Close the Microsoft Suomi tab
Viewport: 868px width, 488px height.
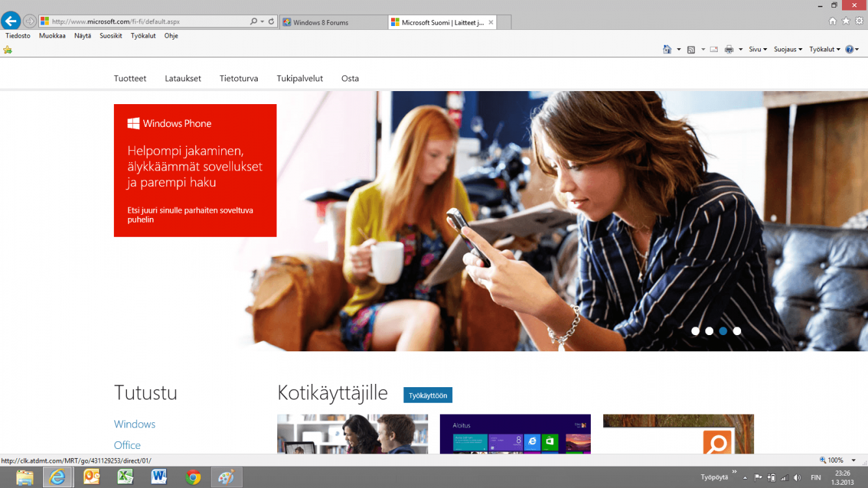[x=491, y=22]
